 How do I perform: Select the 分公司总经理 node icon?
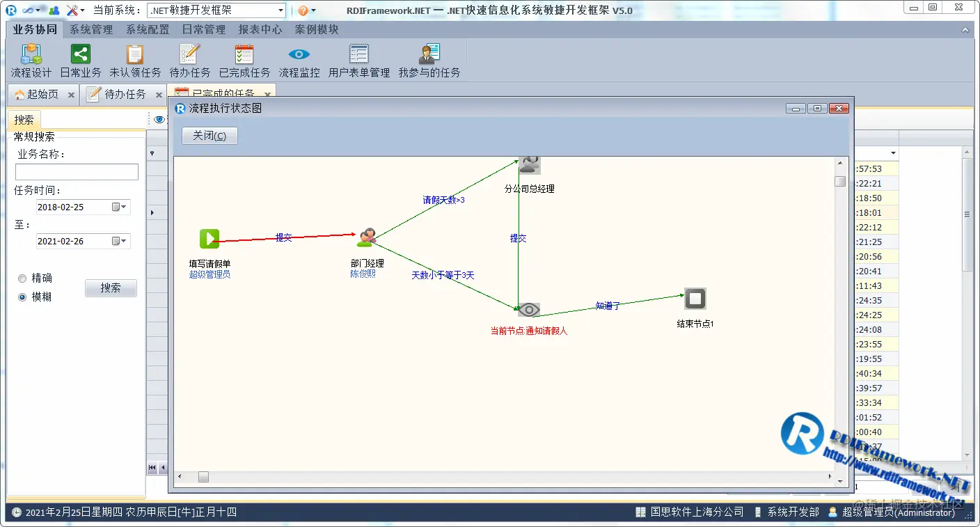click(x=529, y=165)
